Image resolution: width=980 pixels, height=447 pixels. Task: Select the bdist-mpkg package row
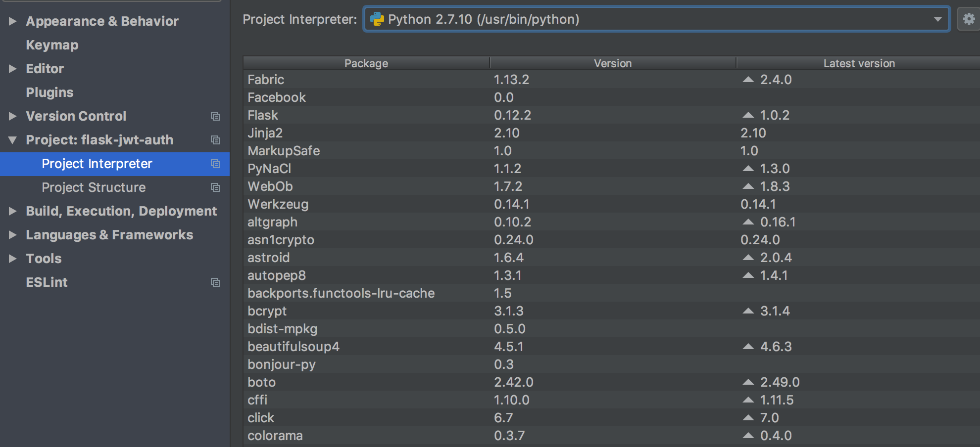click(612, 329)
